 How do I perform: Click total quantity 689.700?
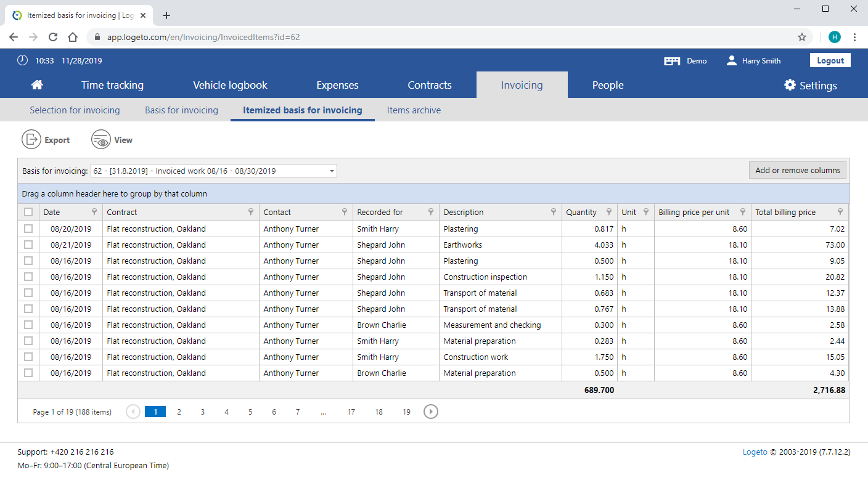[599, 390]
